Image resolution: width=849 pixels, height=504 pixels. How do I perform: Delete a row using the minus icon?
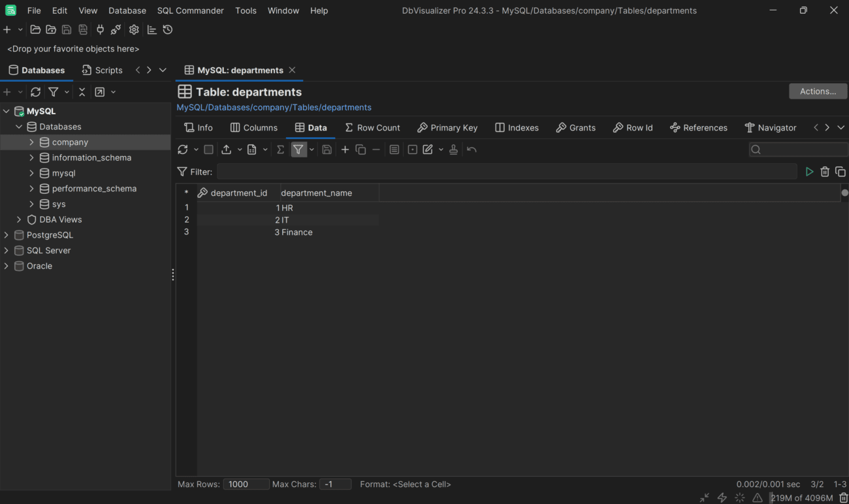pyautogui.click(x=376, y=149)
